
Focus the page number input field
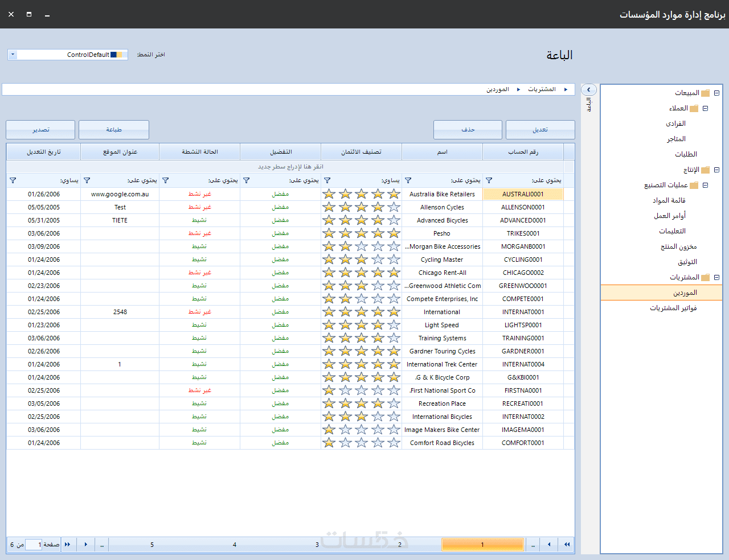coord(34,545)
